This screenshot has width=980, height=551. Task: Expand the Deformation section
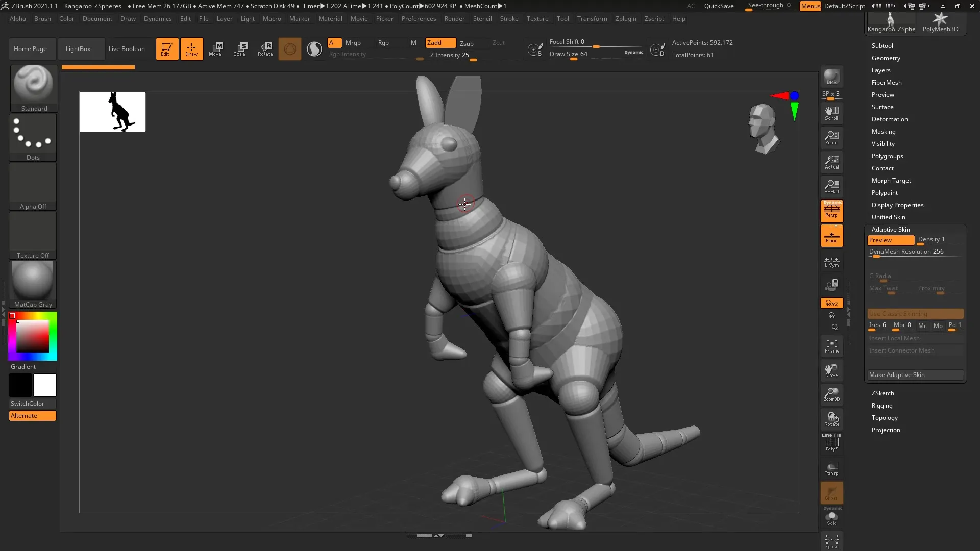click(x=890, y=119)
